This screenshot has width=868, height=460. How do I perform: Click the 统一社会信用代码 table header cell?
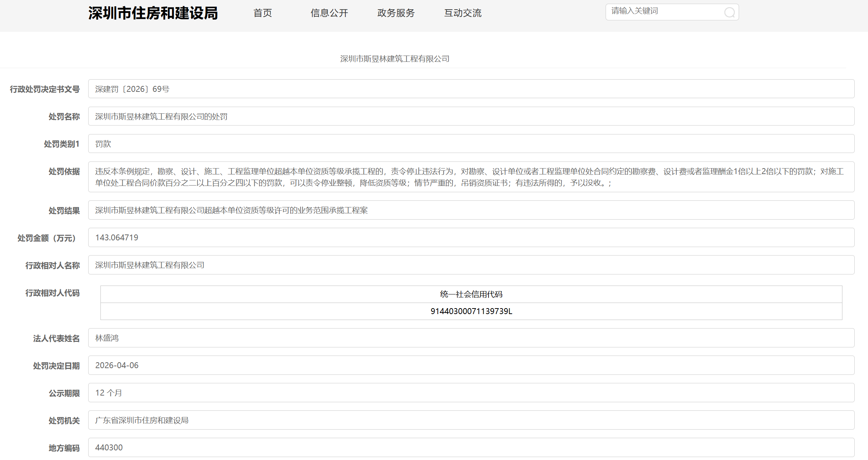tap(471, 294)
